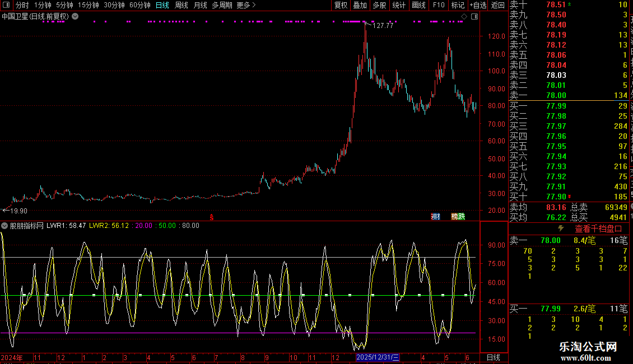This screenshot has width=633, height=364.
Task: Switch to 周线 weekly chart
Action: click(181, 5)
